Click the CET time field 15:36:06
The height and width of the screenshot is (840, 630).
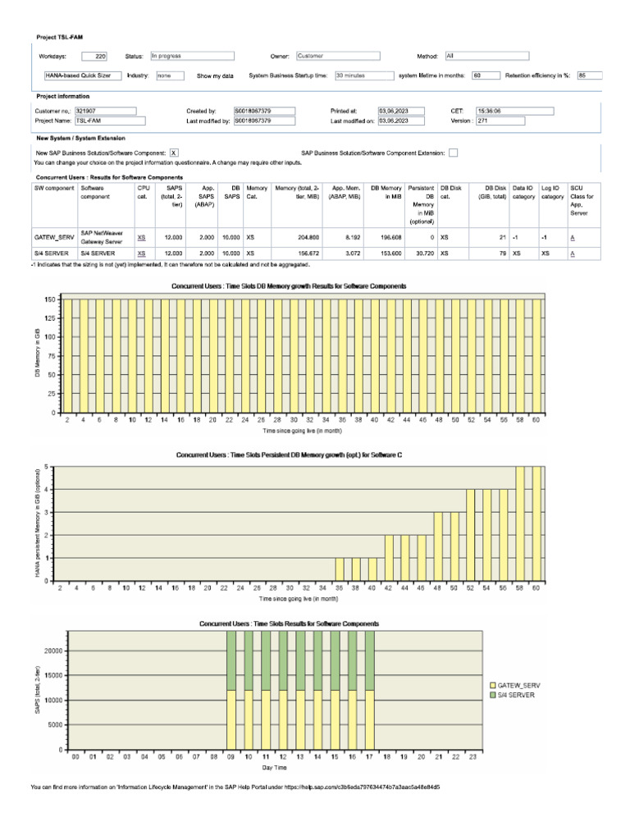click(x=515, y=111)
